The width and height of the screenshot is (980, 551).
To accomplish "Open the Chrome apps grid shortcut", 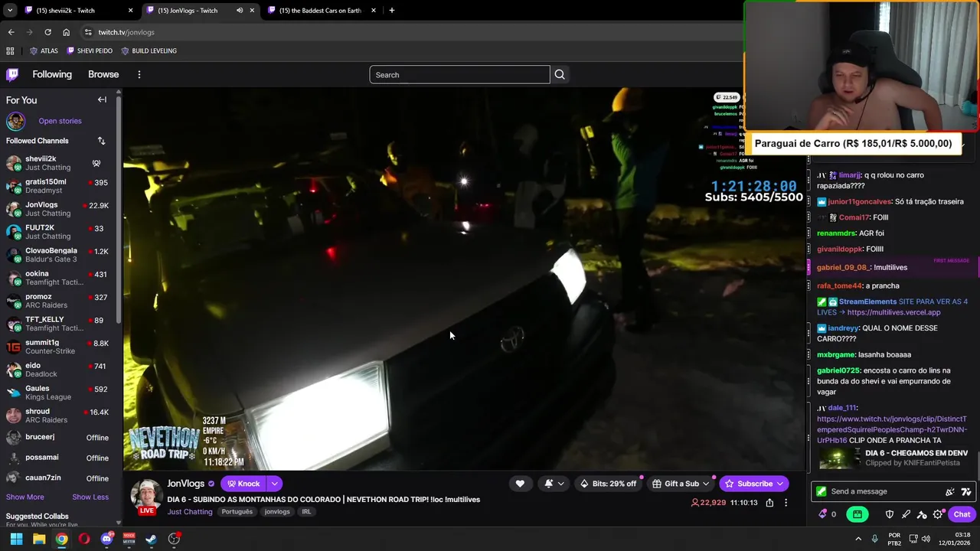I will 10,51.
